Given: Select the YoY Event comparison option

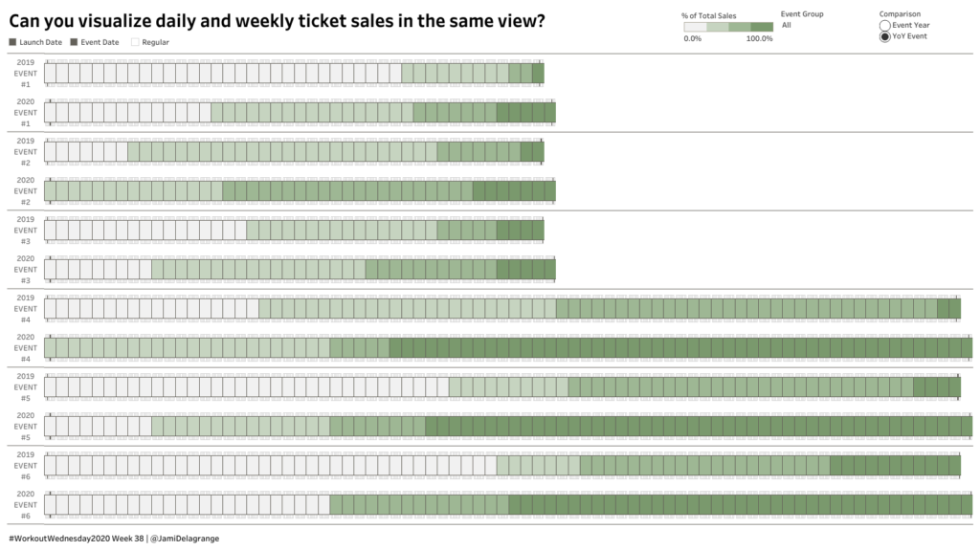Looking at the screenshot, I should [884, 36].
